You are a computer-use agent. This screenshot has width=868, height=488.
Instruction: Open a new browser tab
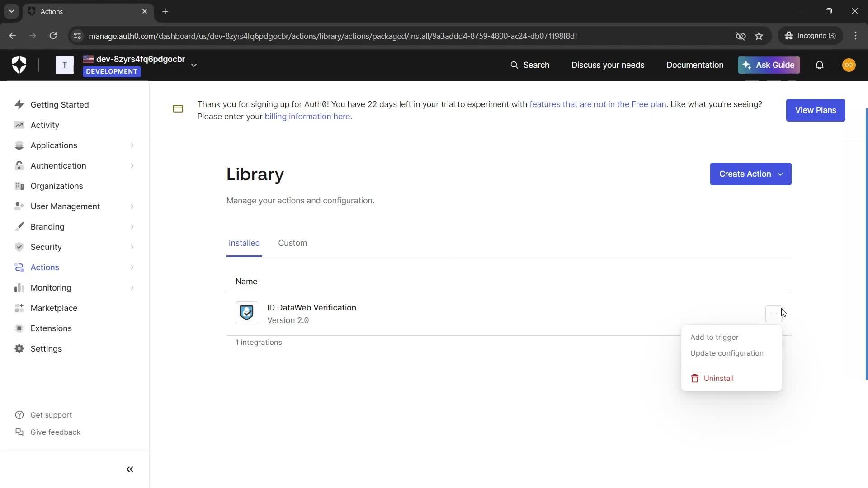tap(165, 11)
